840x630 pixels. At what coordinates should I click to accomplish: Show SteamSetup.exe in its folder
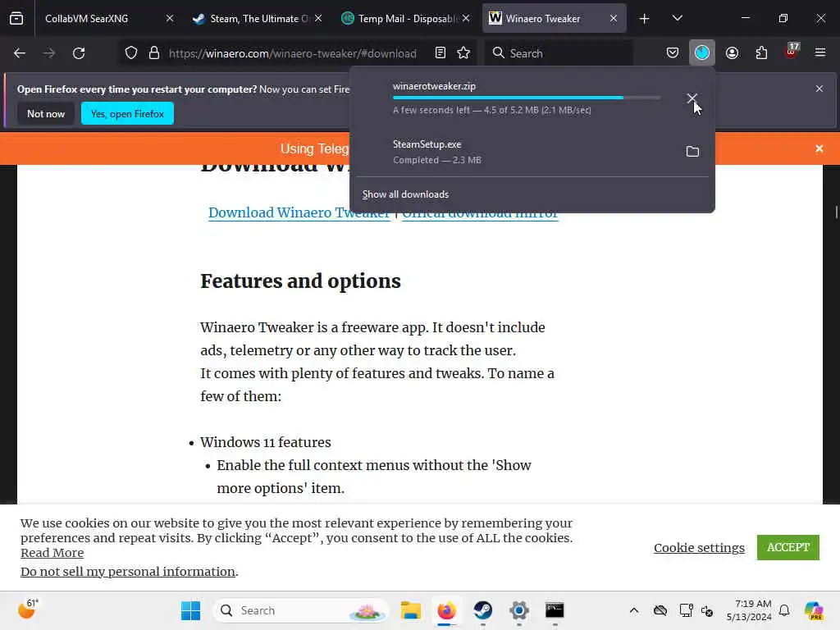pos(692,152)
